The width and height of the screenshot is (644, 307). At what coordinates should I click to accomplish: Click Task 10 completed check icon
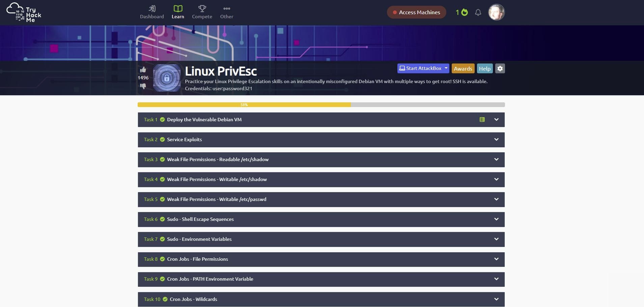(165, 299)
